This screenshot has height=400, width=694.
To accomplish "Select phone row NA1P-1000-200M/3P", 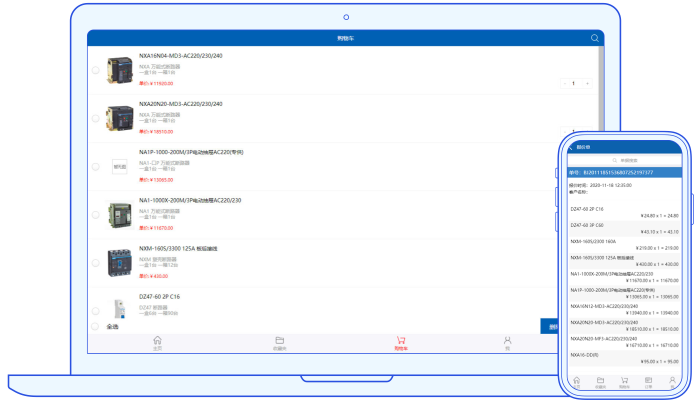I will (624, 293).
